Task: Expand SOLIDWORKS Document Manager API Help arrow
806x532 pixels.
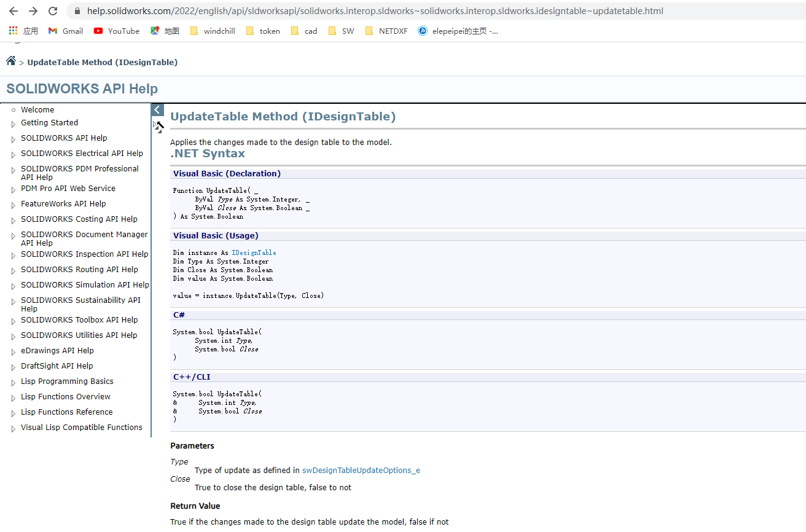Action: pos(14,236)
